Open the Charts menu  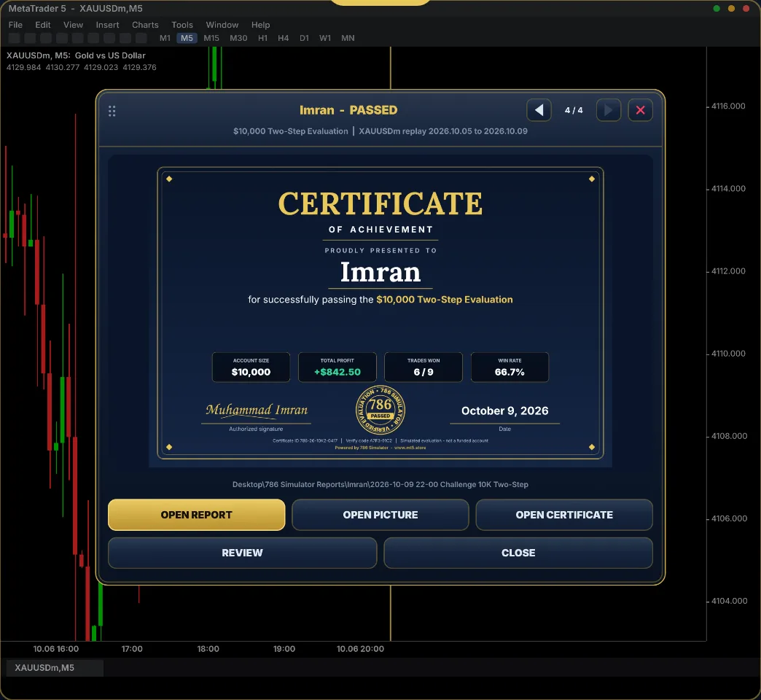click(145, 25)
